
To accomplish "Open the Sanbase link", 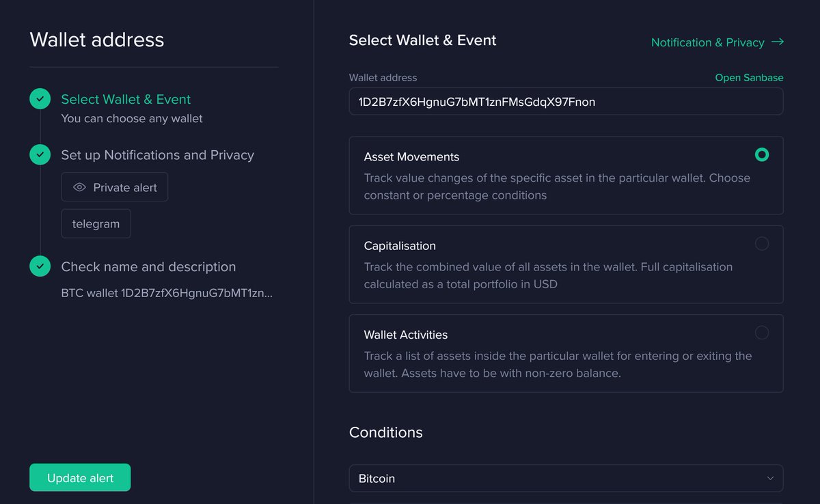I will pos(749,78).
